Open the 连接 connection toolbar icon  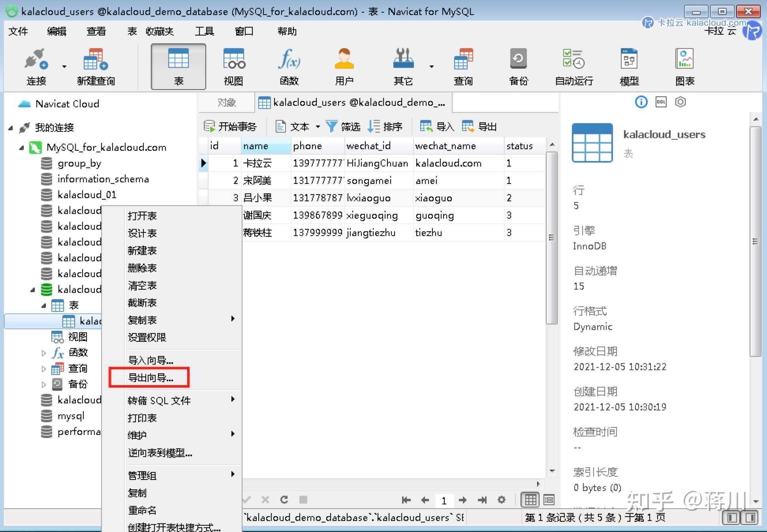pos(36,66)
